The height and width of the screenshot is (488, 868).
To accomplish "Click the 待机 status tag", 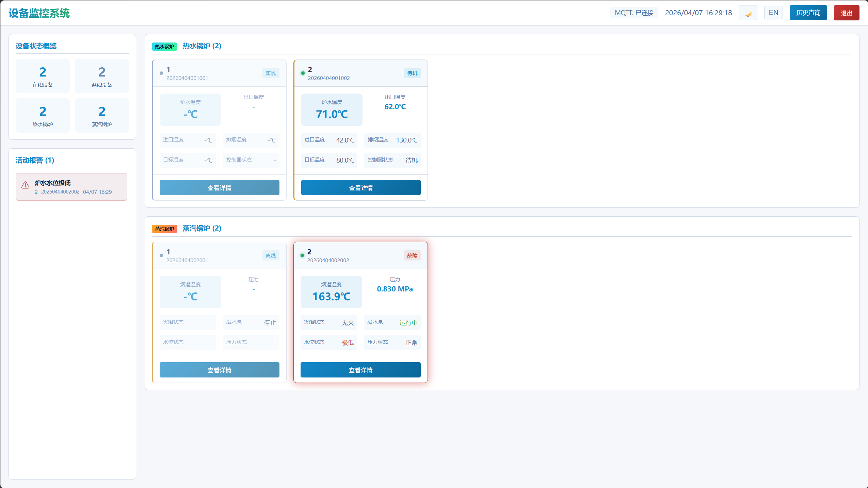I will (x=412, y=73).
